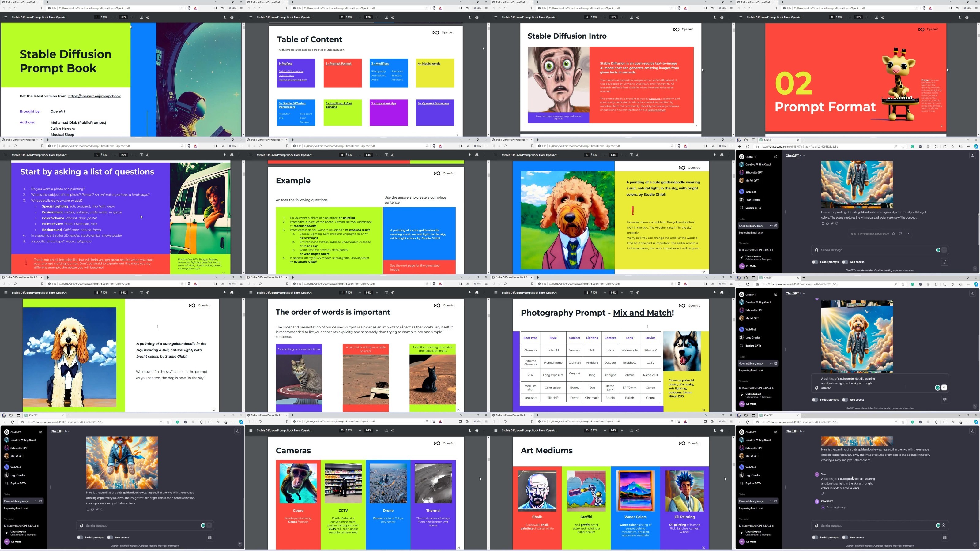Select 'Creative Writing Coach' in the bottom-left ChatGPT sidebar

pos(24,440)
